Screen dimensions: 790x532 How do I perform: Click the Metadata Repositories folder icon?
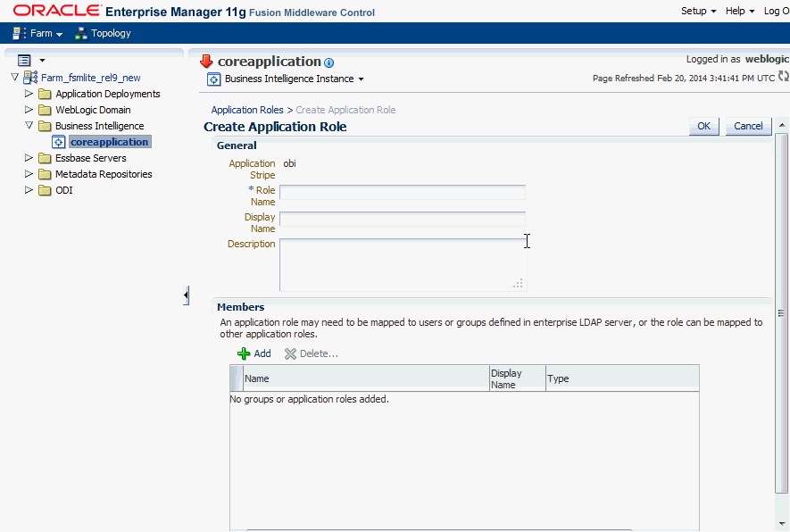(45, 174)
